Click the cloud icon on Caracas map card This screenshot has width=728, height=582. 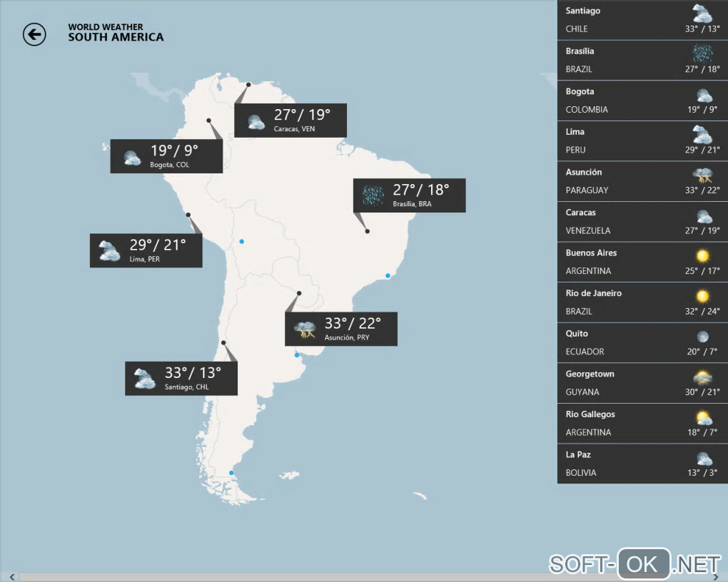pyautogui.click(x=256, y=121)
